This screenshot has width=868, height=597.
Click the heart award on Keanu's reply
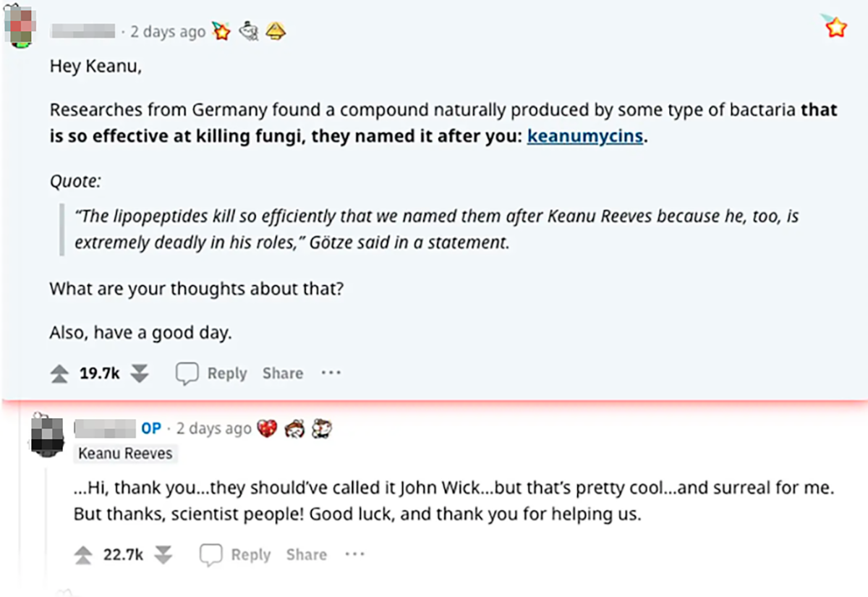(267, 429)
